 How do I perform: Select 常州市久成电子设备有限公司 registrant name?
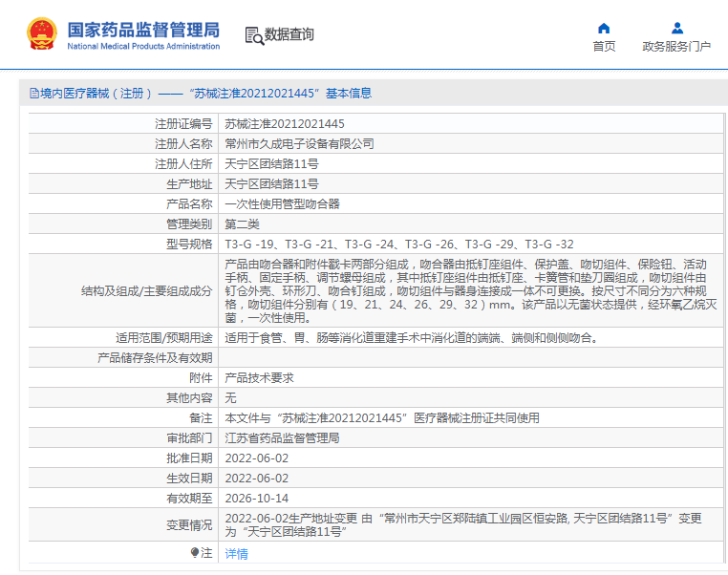[299, 144]
